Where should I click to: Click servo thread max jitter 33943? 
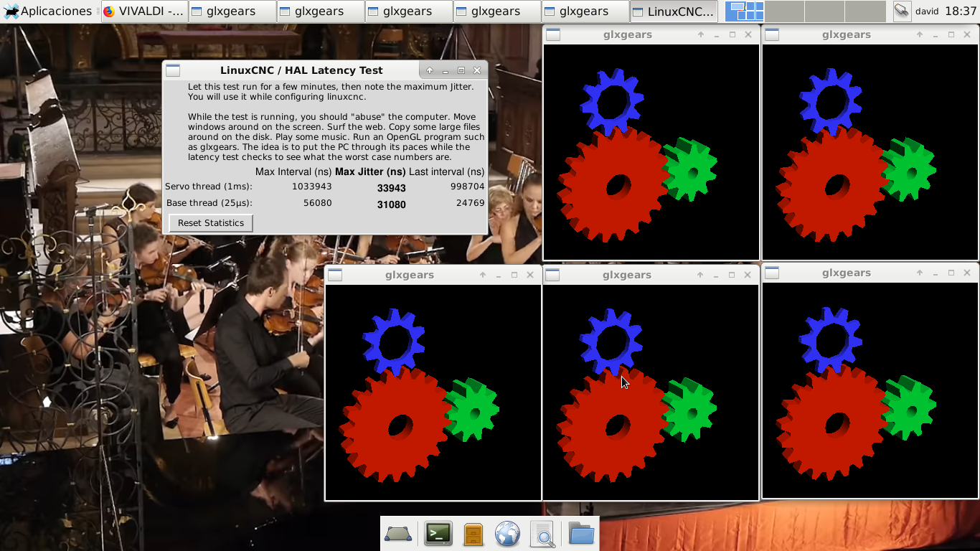[x=392, y=188]
